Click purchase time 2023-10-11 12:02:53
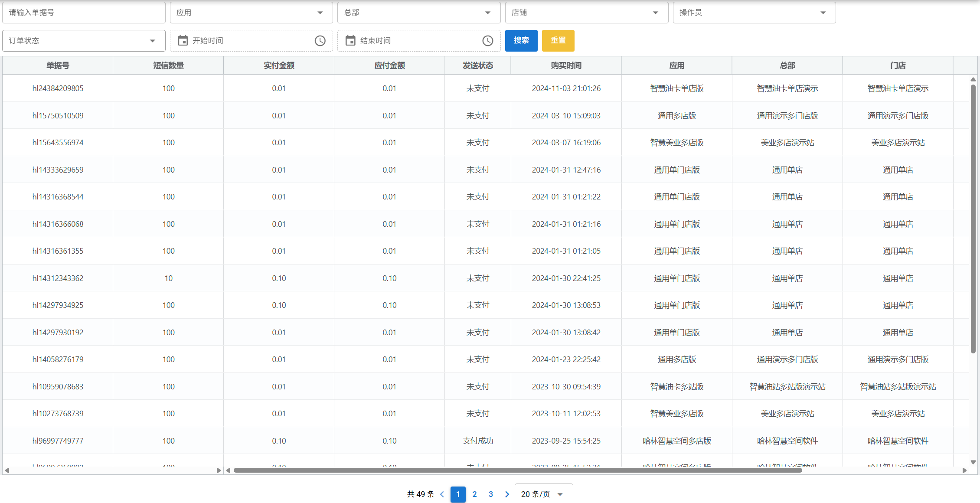980x503 pixels. 566,414
